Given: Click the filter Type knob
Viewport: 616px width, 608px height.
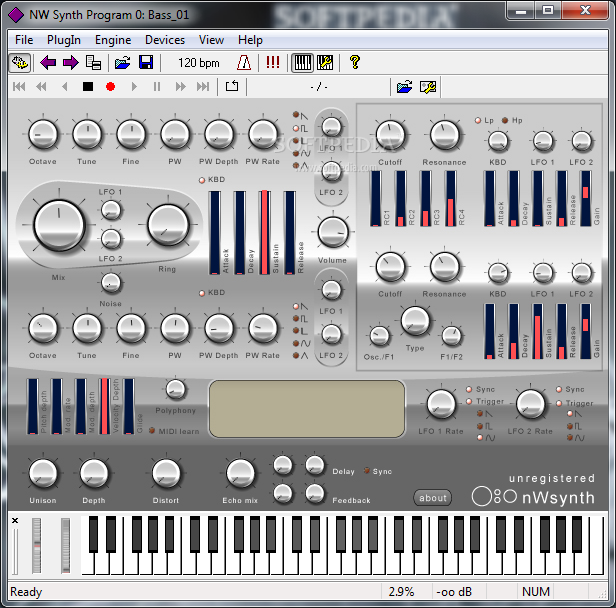Looking at the screenshot, I should 415,321.
